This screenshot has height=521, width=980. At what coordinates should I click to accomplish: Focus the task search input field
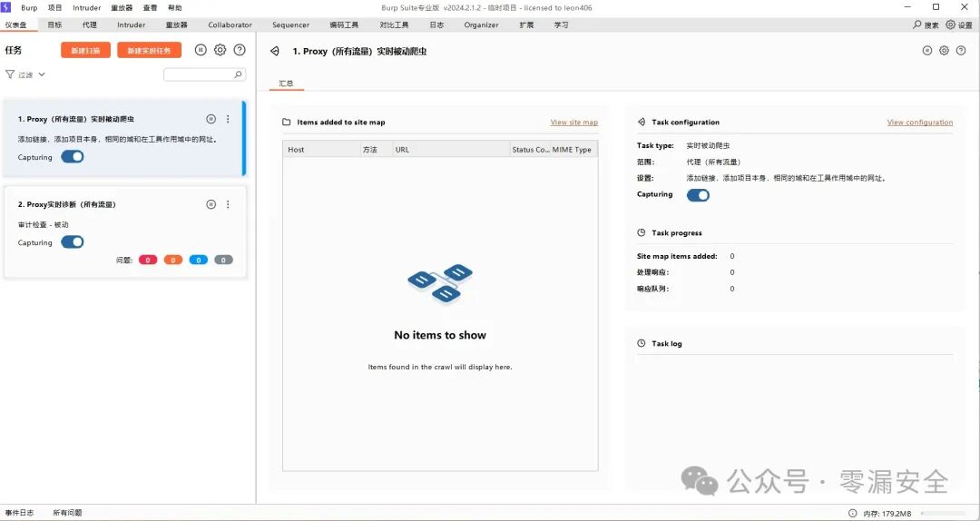[x=204, y=74]
